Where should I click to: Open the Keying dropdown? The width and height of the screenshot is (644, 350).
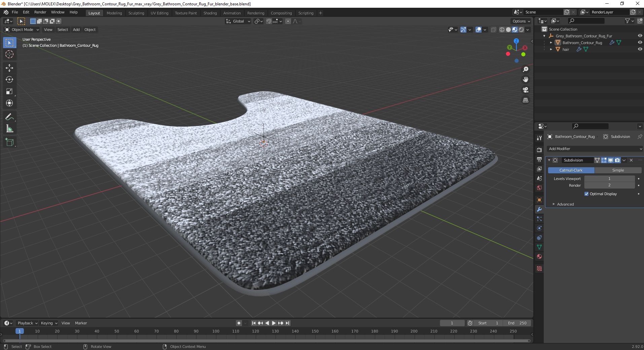pyautogui.click(x=49, y=323)
